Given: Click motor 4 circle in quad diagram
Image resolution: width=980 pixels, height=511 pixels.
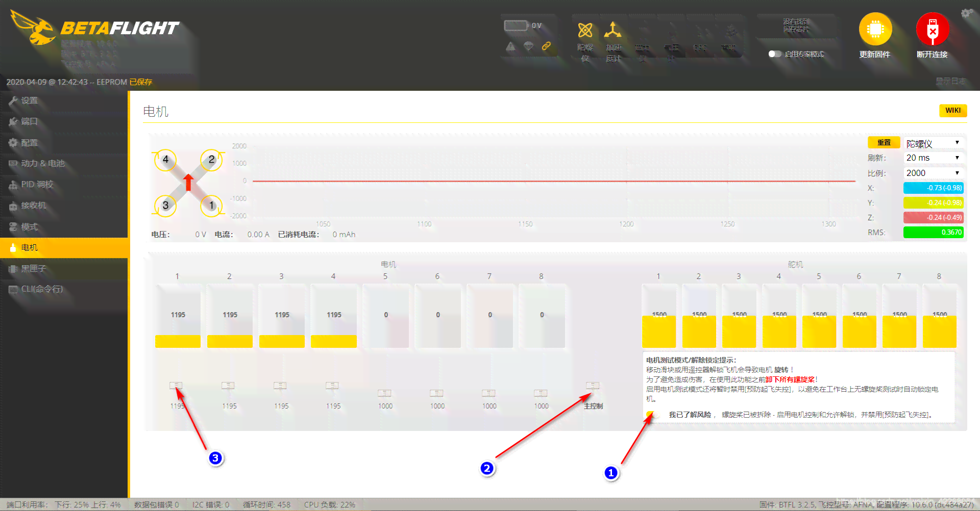Looking at the screenshot, I should click(165, 160).
